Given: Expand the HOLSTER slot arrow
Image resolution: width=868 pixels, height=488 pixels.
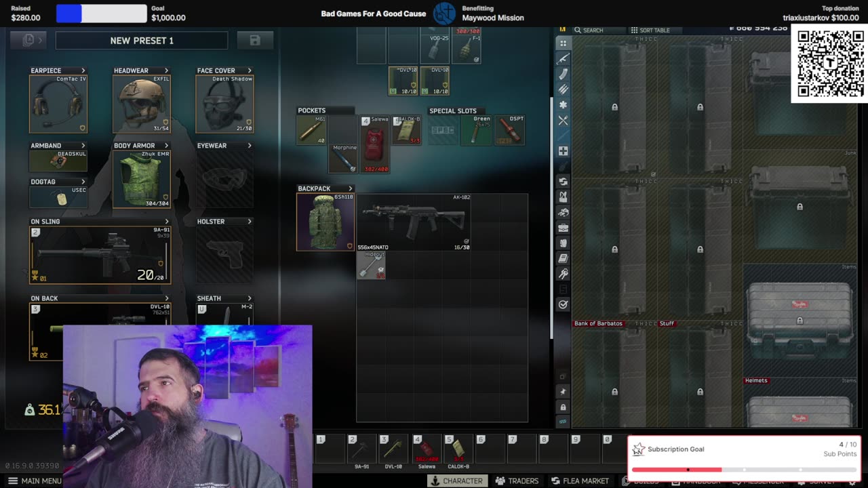Looking at the screenshot, I should pos(250,222).
